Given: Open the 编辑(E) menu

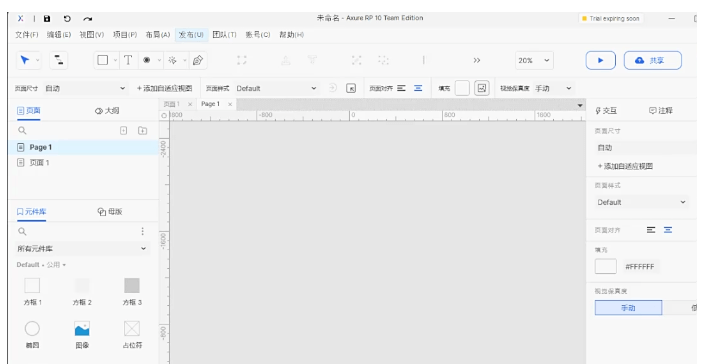Looking at the screenshot, I should [59, 34].
